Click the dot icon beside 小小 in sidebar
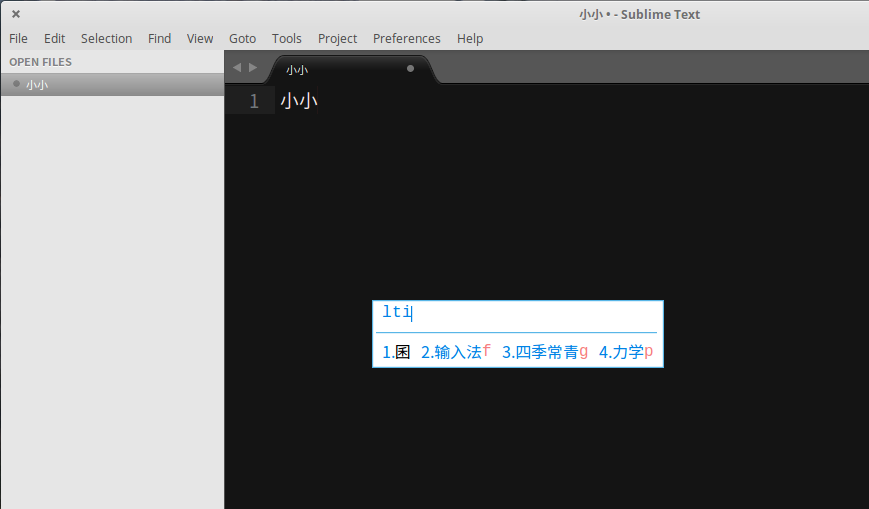Image resolution: width=869 pixels, height=509 pixels. tap(16, 84)
